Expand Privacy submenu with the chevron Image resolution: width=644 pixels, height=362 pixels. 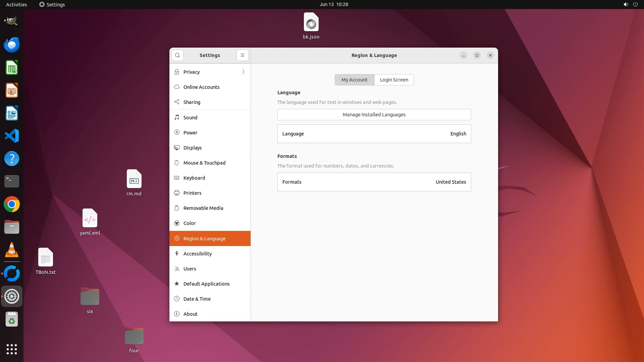coord(243,72)
